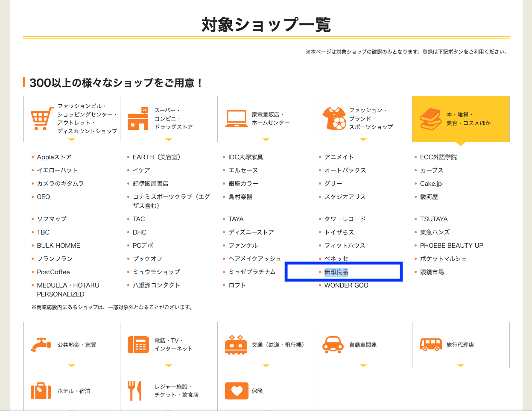The image size is (532, 411).
Task: Click the IDC大塚家具 shop entry
Action: [x=246, y=157]
